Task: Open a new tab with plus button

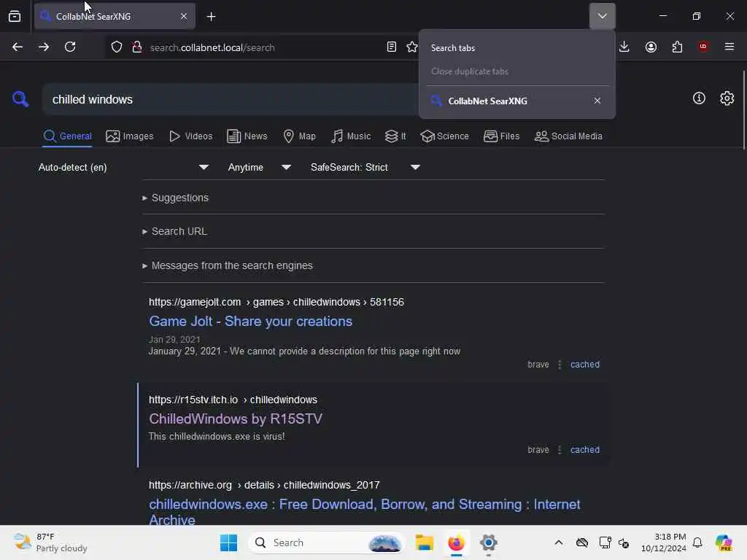Action: pos(211,17)
